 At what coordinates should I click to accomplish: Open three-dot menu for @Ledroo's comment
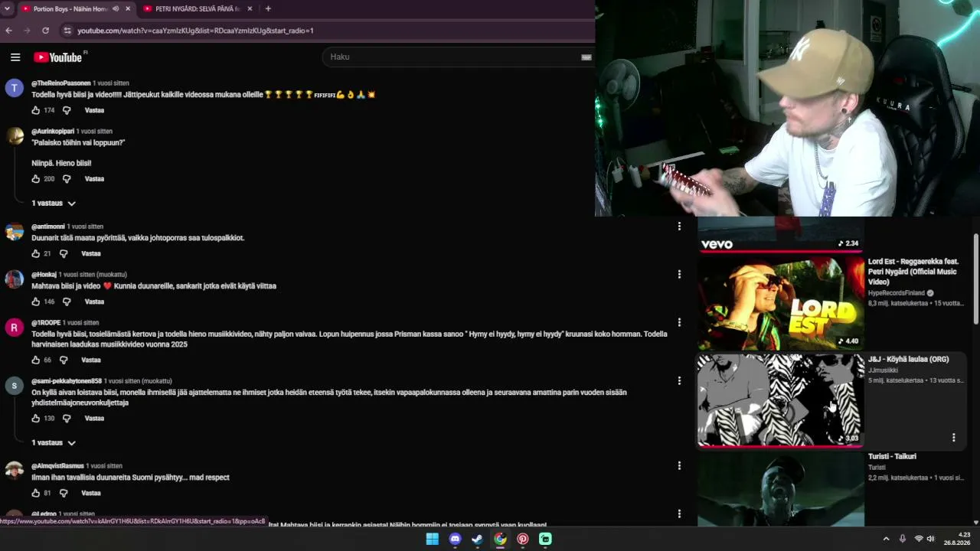coord(679,514)
